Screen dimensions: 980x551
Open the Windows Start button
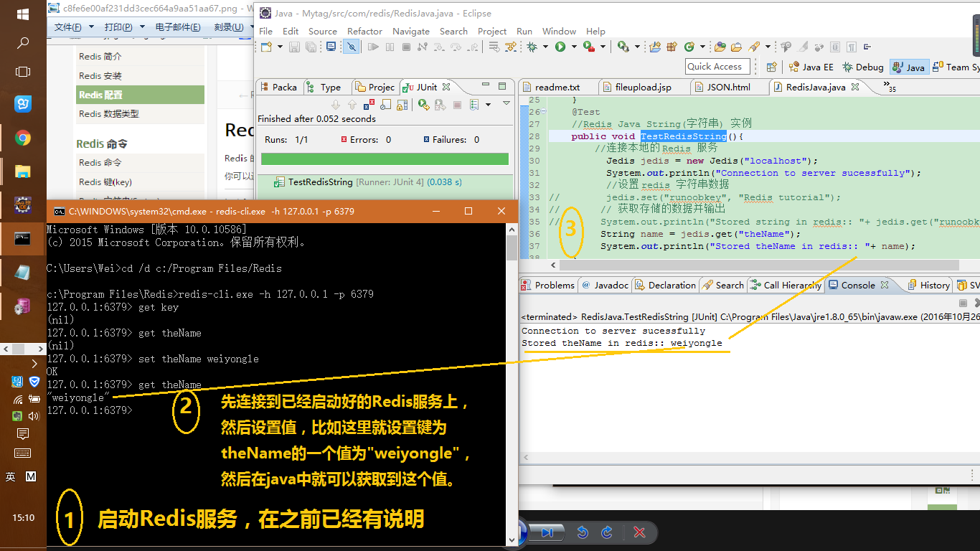click(x=23, y=14)
